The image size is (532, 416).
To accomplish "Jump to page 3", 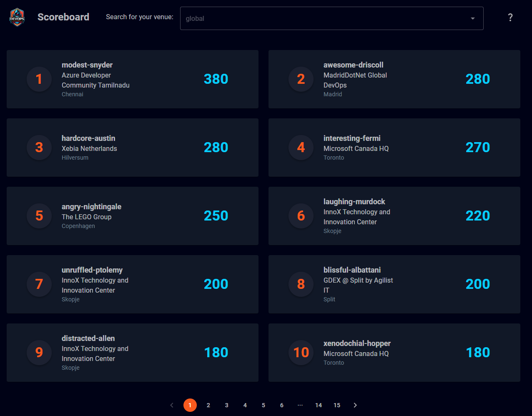I will (227, 405).
